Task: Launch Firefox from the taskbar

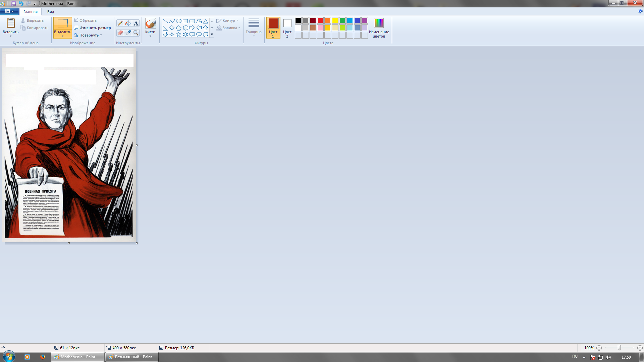Action: pyautogui.click(x=43, y=357)
